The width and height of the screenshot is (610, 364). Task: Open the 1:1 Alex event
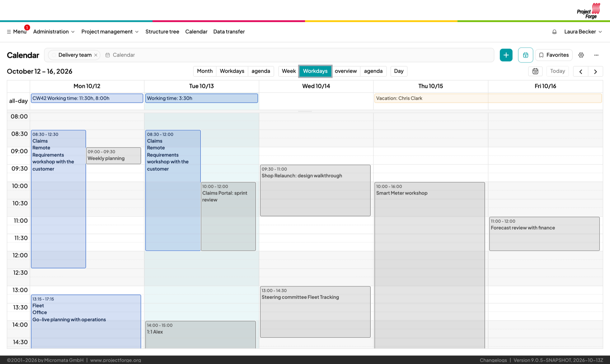tap(200, 334)
